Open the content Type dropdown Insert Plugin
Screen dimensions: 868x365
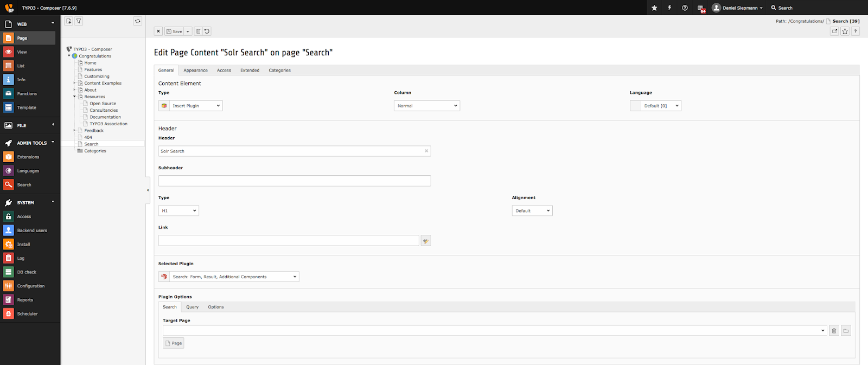pyautogui.click(x=196, y=106)
